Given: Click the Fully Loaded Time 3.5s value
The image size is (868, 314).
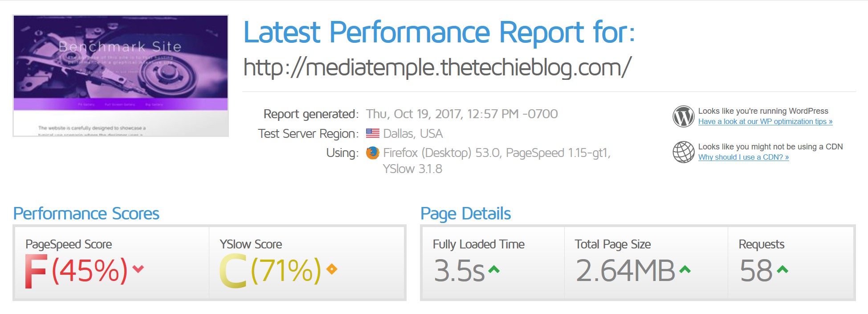Looking at the screenshot, I should (459, 271).
